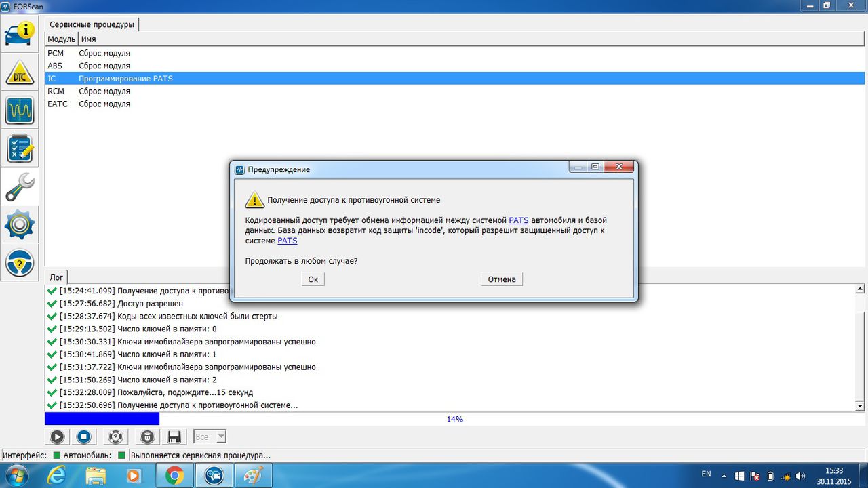This screenshot has height=488, width=868.
Task: Open the oscilloscope dashboard section
Action: (x=20, y=110)
